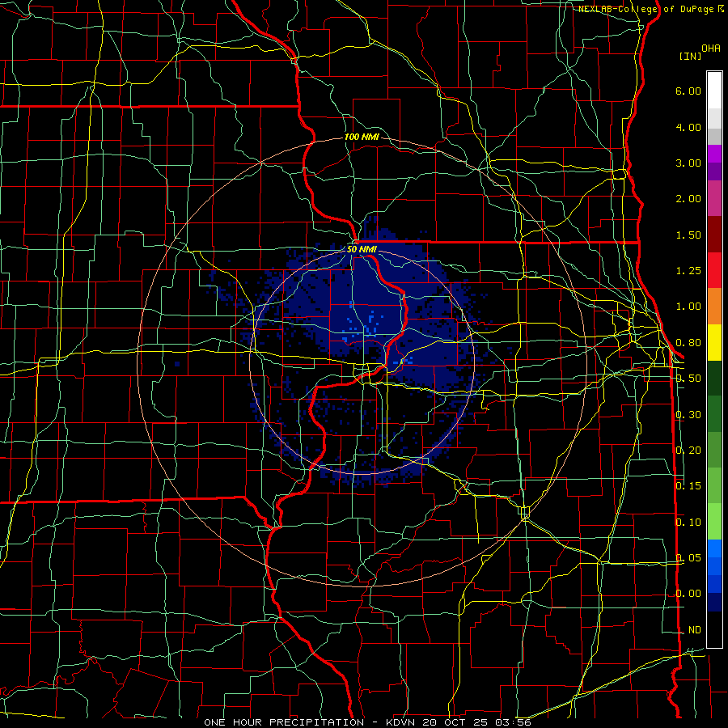Select the 1.50 legend value

point(688,235)
